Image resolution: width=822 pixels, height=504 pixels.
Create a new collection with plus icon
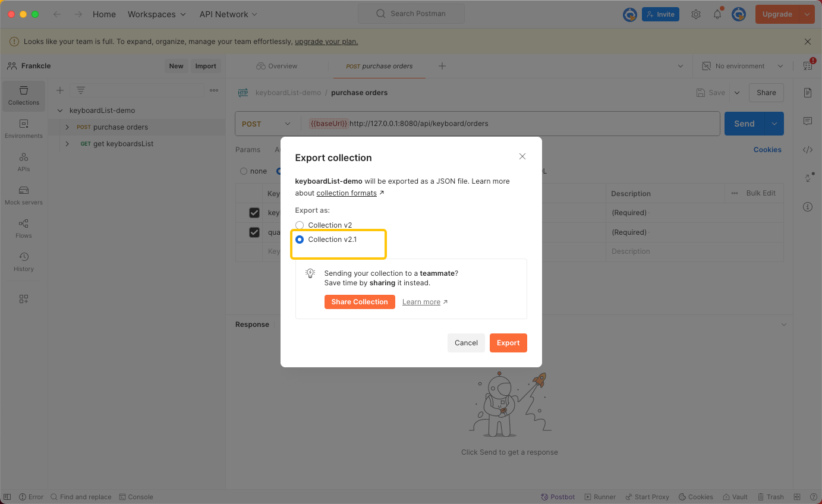[x=60, y=90]
